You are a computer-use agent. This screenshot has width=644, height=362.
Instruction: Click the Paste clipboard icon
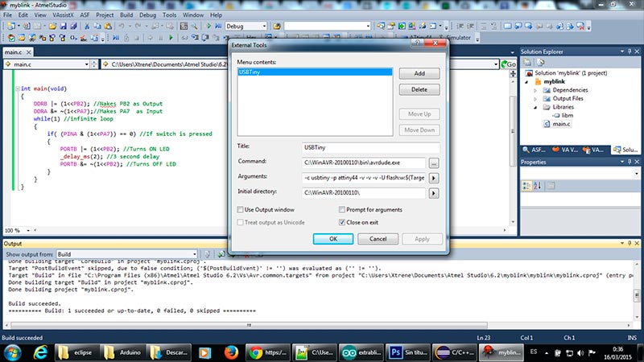[108, 26]
